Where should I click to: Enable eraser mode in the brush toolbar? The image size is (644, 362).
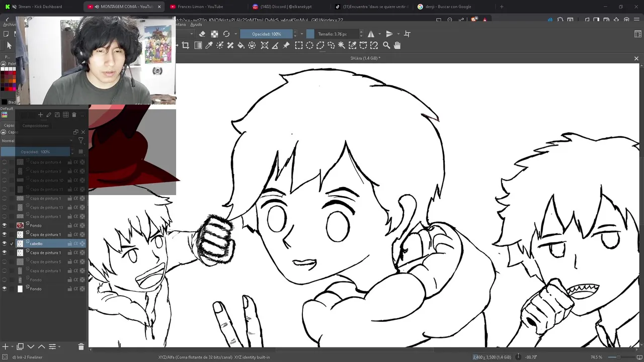(x=202, y=34)
